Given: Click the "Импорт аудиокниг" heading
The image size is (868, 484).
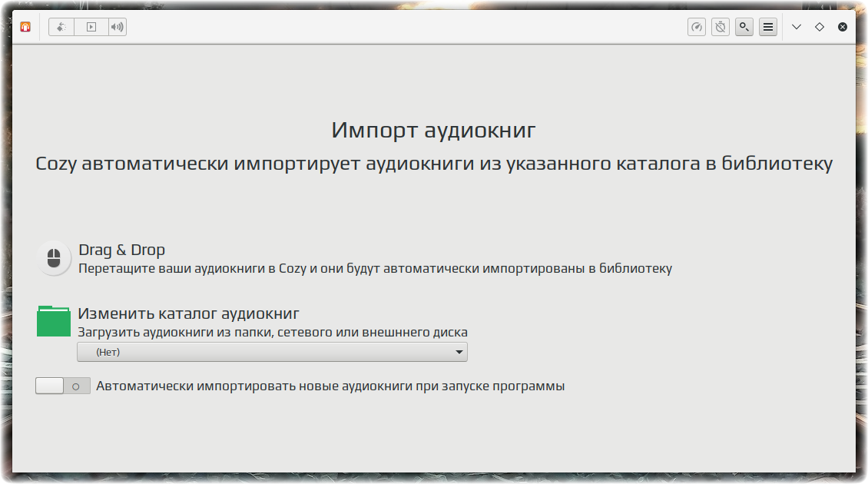Looking at the screenshot, I should (x=433, y=130).
